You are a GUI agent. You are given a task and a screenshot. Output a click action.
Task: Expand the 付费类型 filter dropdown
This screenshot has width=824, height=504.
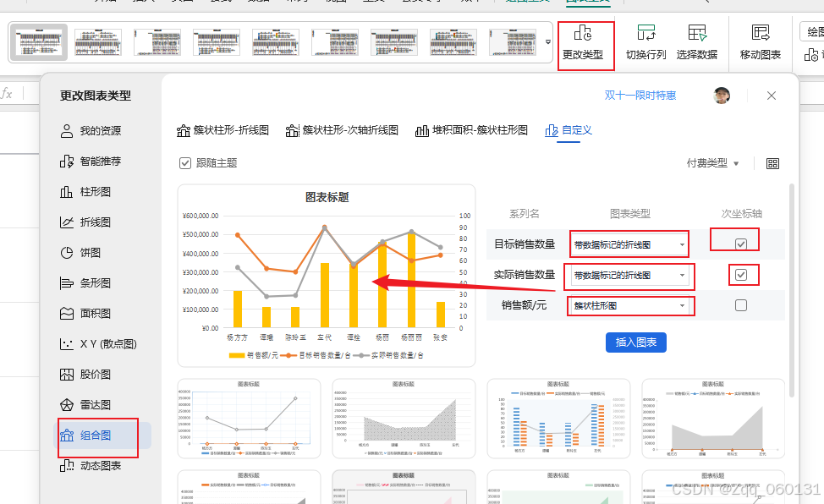[x=712, y=163]
